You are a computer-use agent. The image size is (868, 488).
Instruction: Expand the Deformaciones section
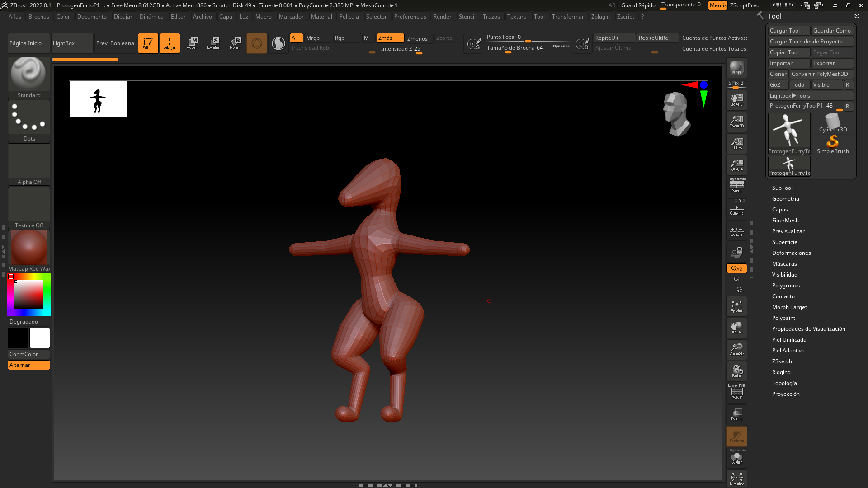(791, 253)
